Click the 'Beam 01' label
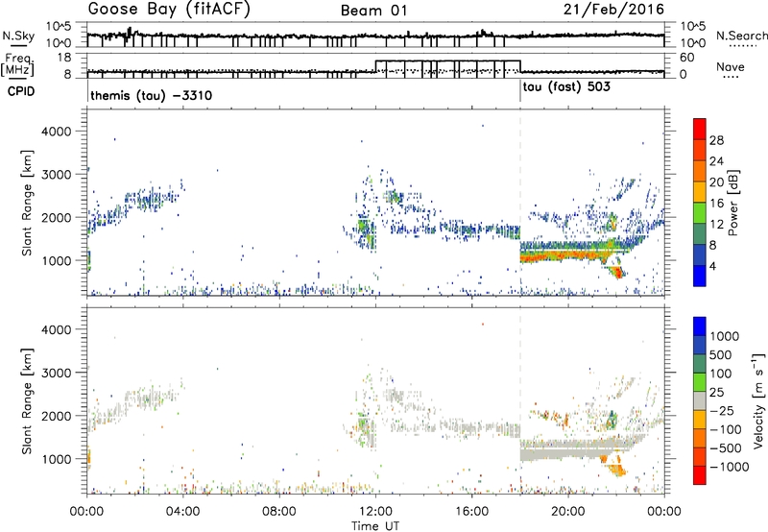The image size is (768, 532). [x=373, y=11]
